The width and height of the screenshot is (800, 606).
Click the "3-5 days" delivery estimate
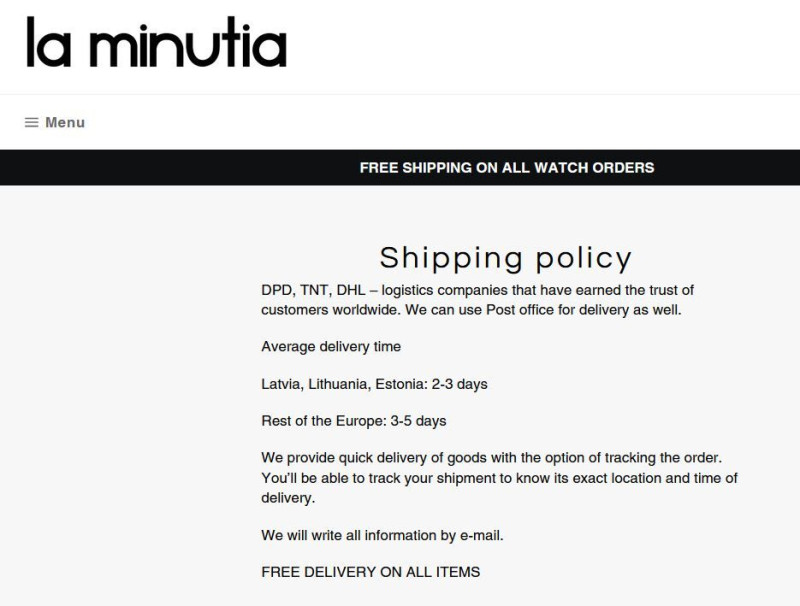click(418, 421)
